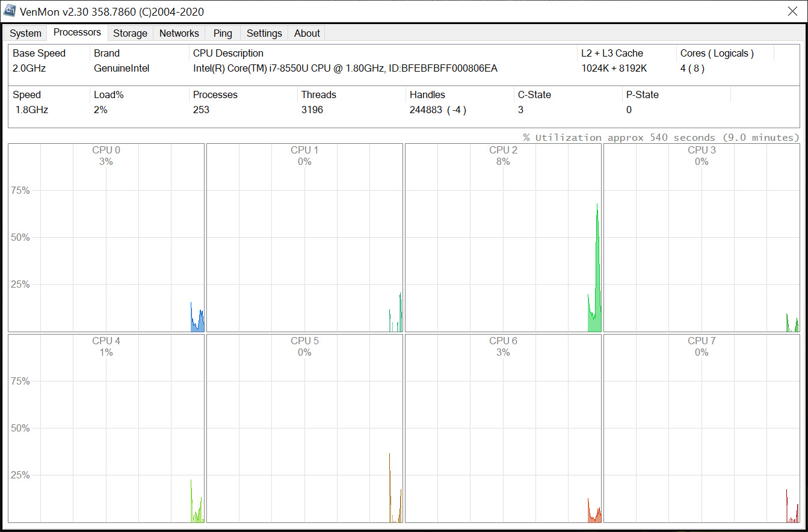Close the VenMon window

coord(793,11)
